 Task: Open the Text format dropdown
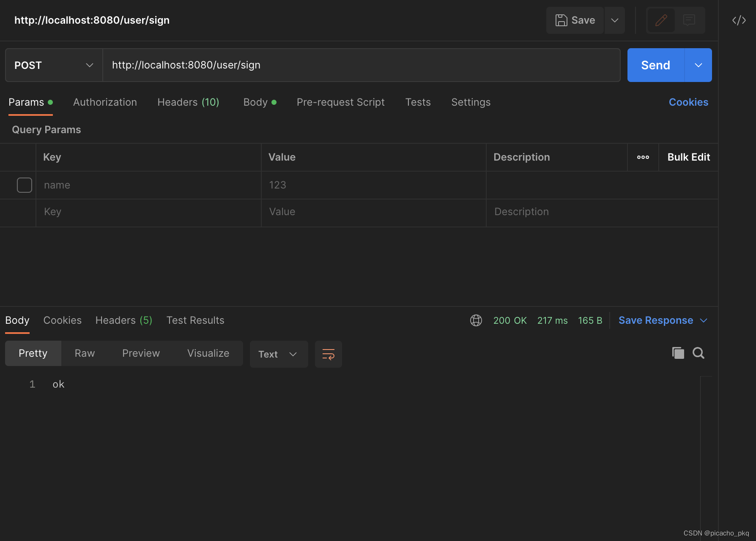coord(279,354)
